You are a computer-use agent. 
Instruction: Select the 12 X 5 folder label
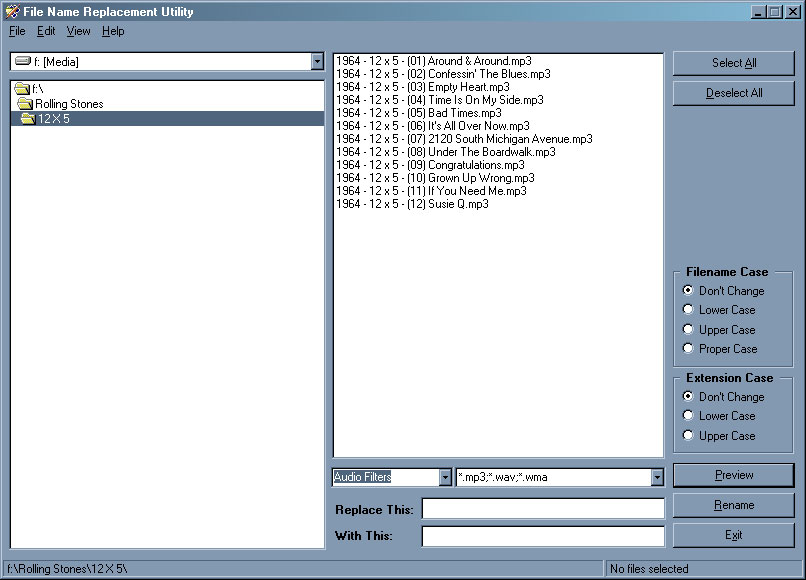53,119
